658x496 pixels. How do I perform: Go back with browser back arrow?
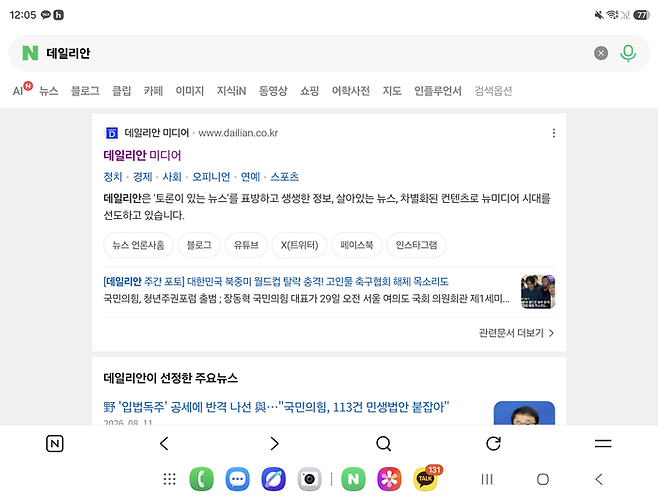point(164,444)
